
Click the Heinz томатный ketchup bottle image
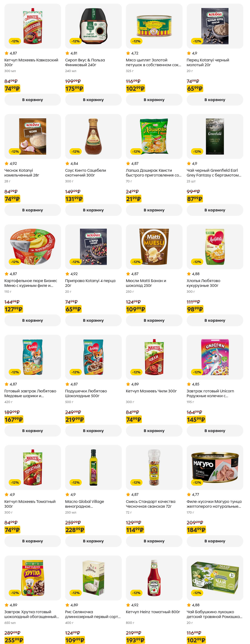[x=154, y=578]
